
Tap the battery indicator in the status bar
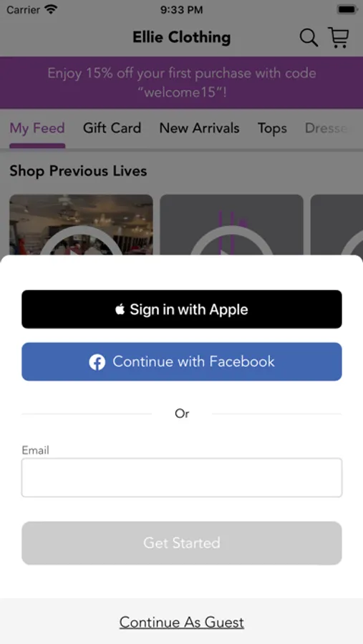pyautogui.click(x=347, y=9)
